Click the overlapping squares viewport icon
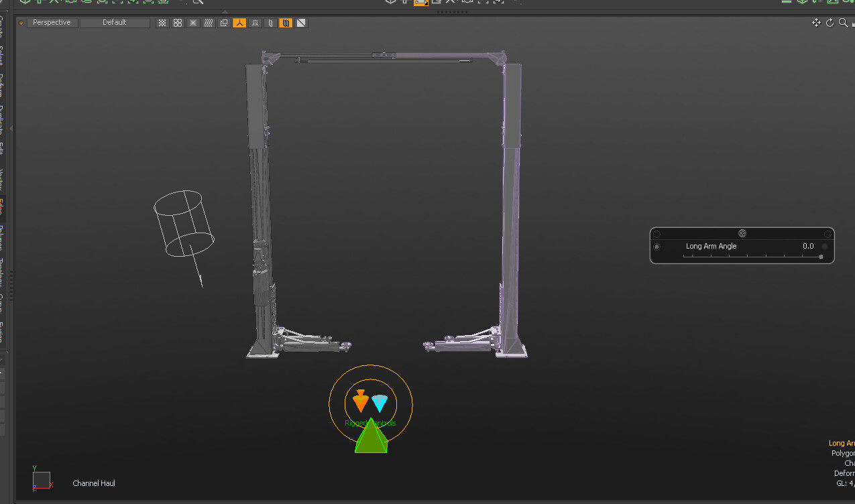 [224, 23]
